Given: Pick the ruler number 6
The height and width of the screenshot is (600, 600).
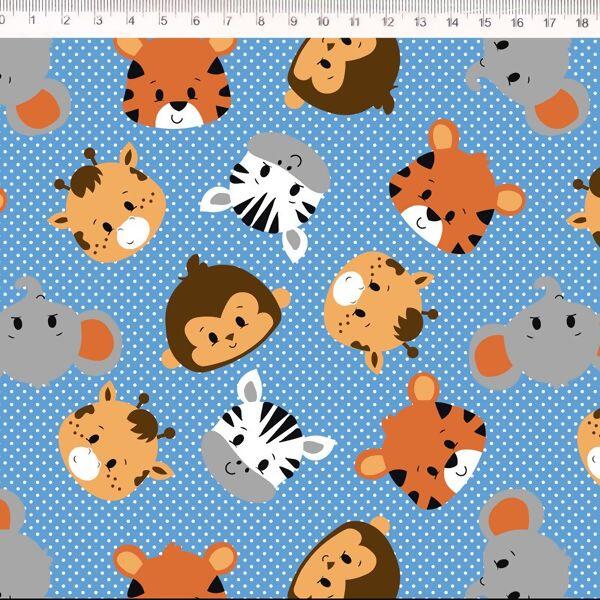Looking at the screenshot, I should [196, 21].
